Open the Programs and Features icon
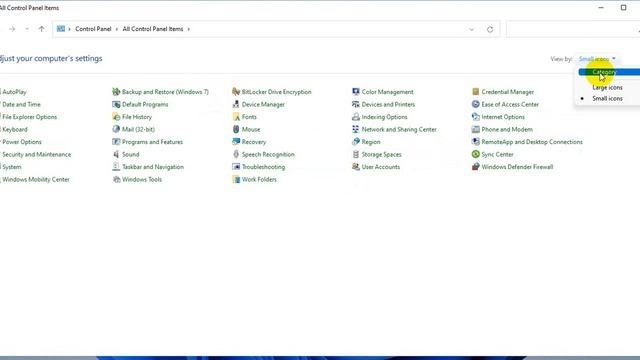The height and width of the screenshot is (360, 640). click(116, 142)
